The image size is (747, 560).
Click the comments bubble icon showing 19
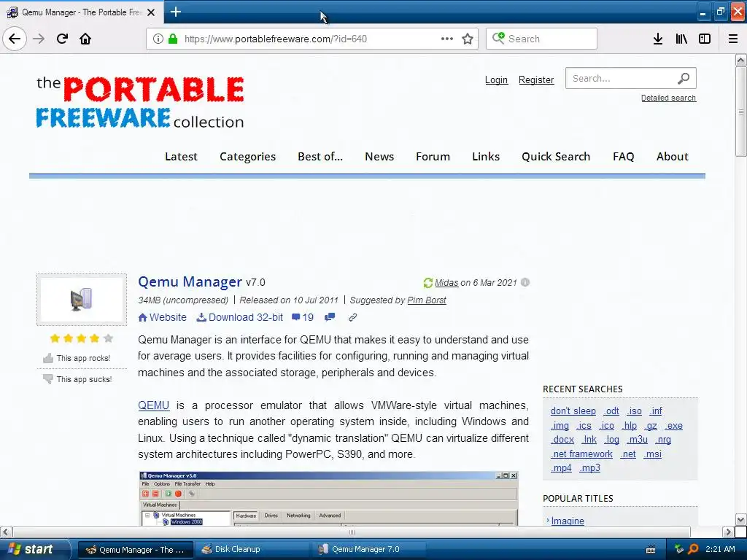tap(303, 317)
